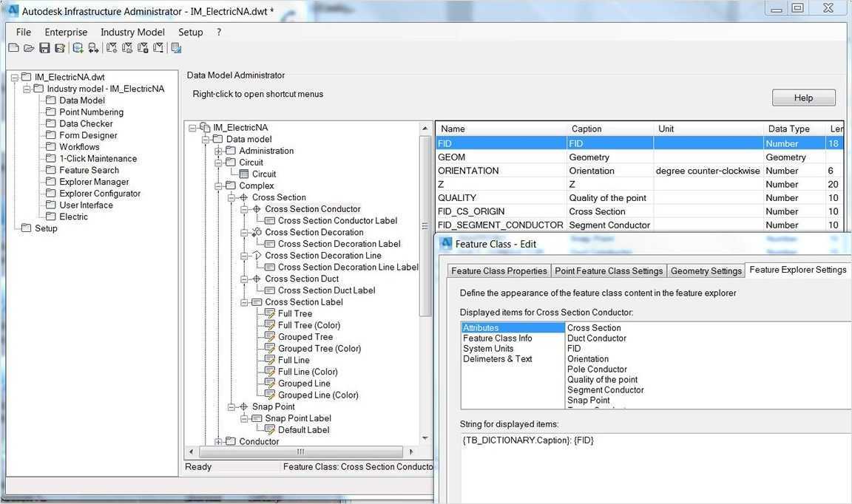Viewport: 852px width, 504px height.
Task: Select Feature Search in left tree
Action: click(89, 170)
